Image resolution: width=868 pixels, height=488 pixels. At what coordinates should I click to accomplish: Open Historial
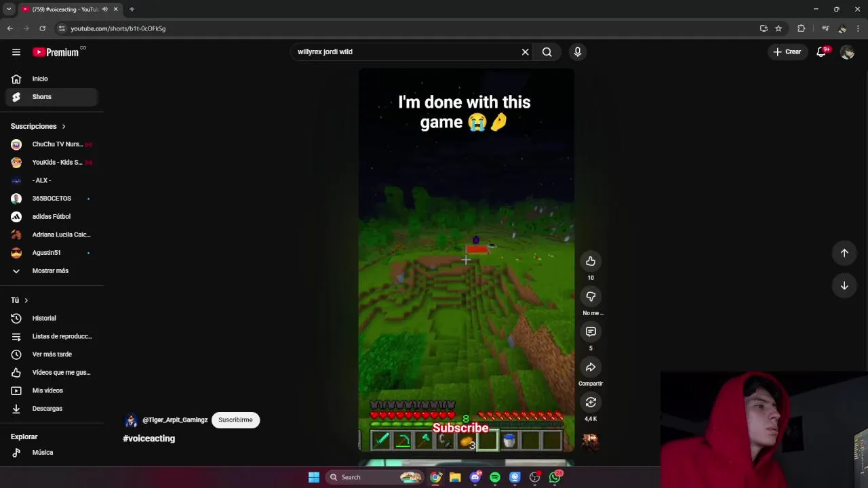click(x=52, y=319)
